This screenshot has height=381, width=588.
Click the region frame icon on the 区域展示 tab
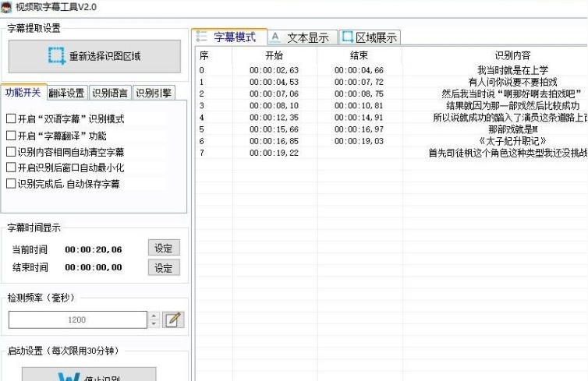347,37
